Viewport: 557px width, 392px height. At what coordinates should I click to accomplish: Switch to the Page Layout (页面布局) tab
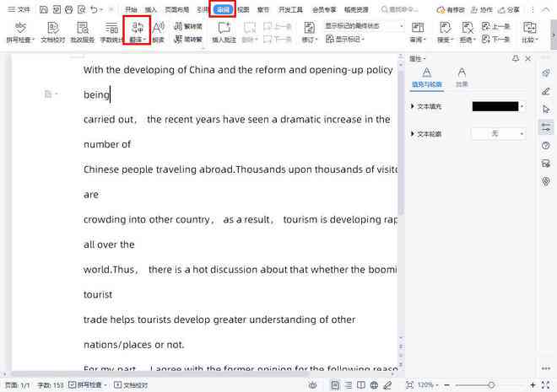point(177,9)
